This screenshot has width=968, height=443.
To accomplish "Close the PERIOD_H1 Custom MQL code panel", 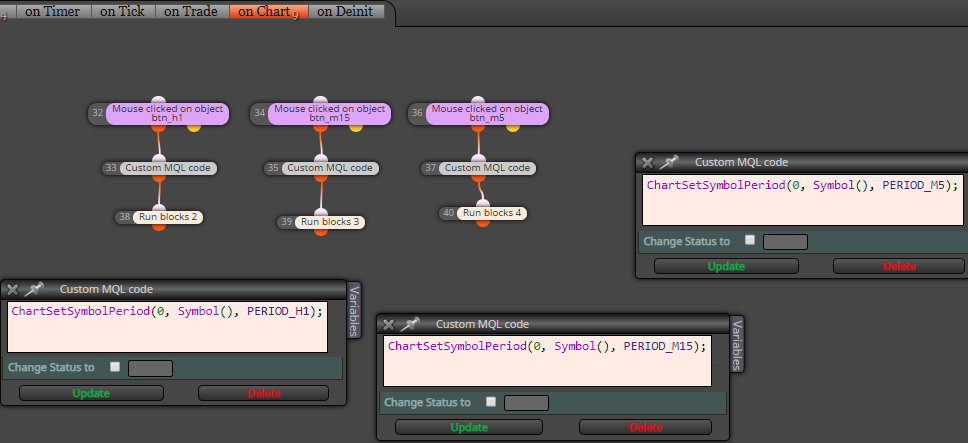I will [x=12, y=289].
